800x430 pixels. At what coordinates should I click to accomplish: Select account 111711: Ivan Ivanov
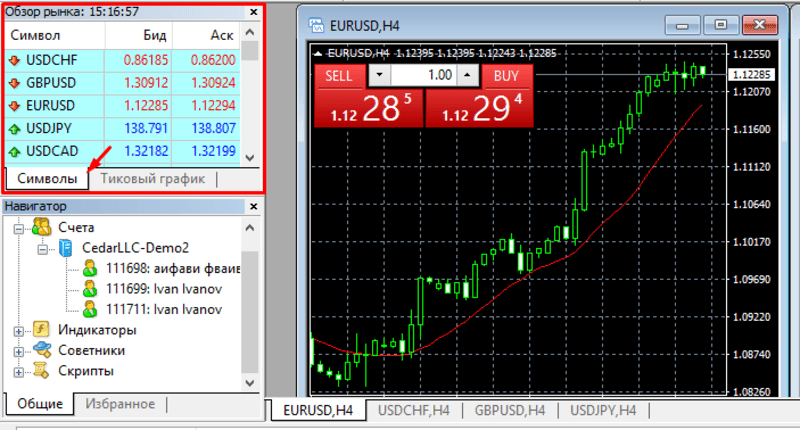(164, 309)
